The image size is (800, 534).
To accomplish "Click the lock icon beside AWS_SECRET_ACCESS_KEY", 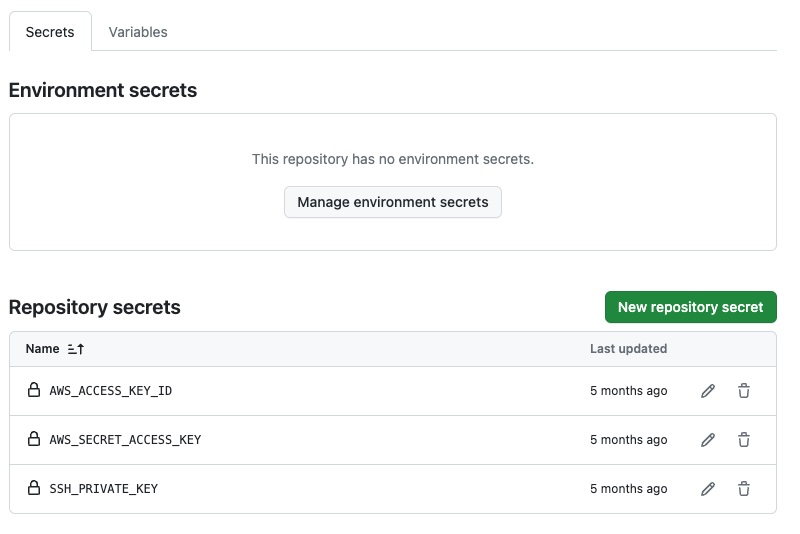I will [x=34, y=439].
